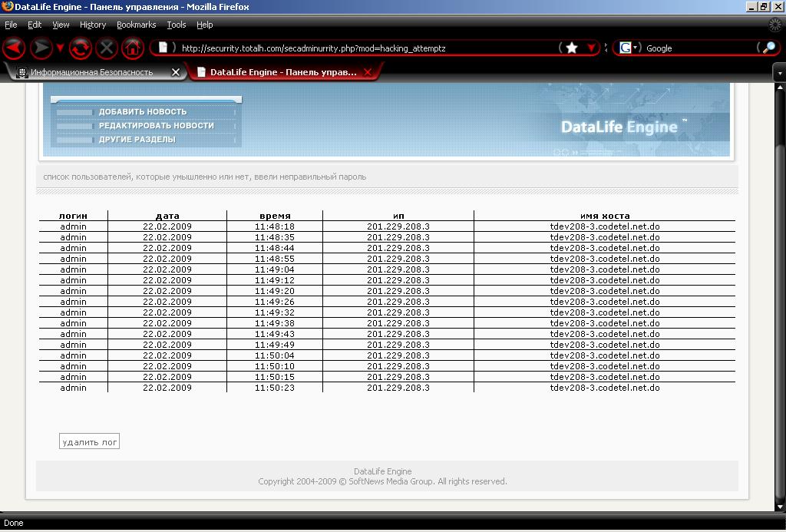Click the дата column header

tap(167, 216)
